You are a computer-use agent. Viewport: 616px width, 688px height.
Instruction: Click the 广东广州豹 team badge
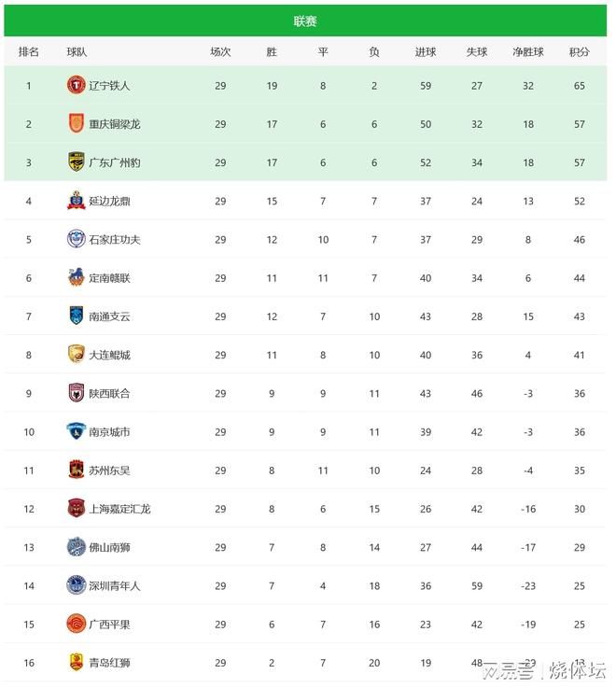(x=76, y=162)
